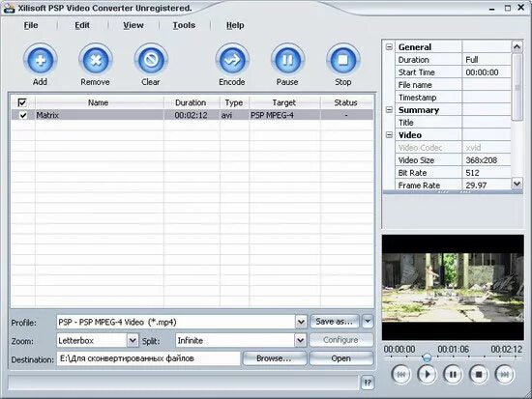
Task: Stop the preview player playback
Action: click(x=479, y=374)
